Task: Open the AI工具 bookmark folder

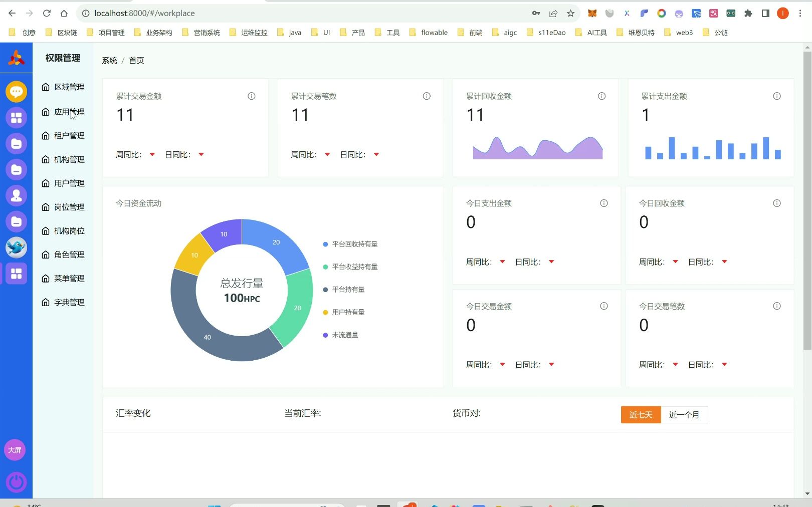Action: [591, 33]
